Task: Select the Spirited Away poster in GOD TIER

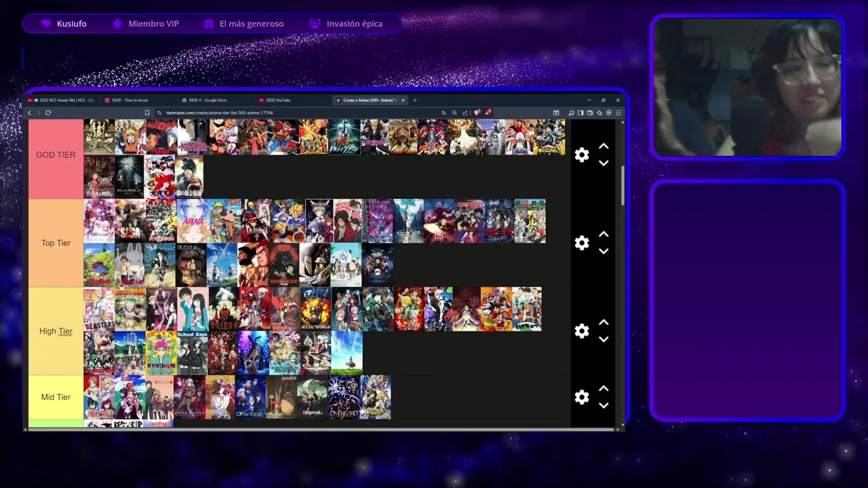Action: (x=98, y=177)
